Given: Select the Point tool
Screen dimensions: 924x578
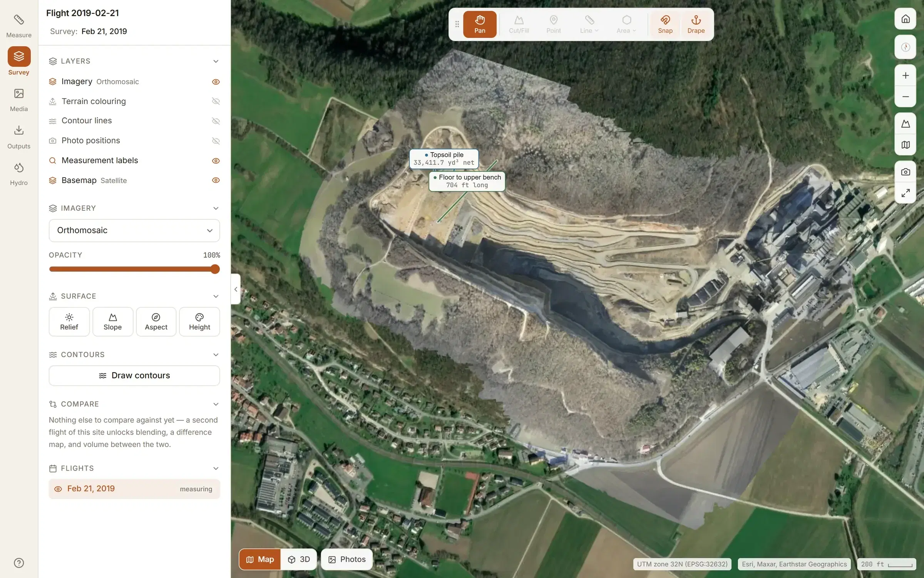Looking at the screenshot, I should coord(554,24).
